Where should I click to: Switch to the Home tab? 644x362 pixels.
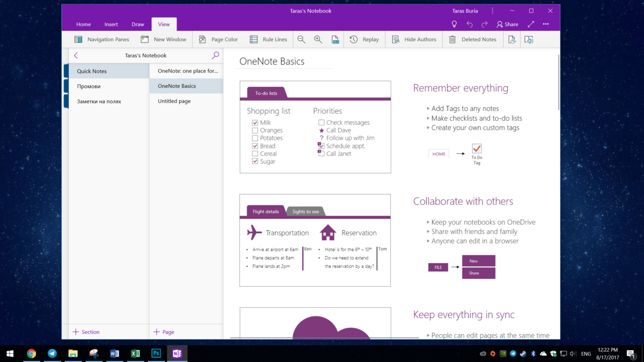(x=84, y=24)
